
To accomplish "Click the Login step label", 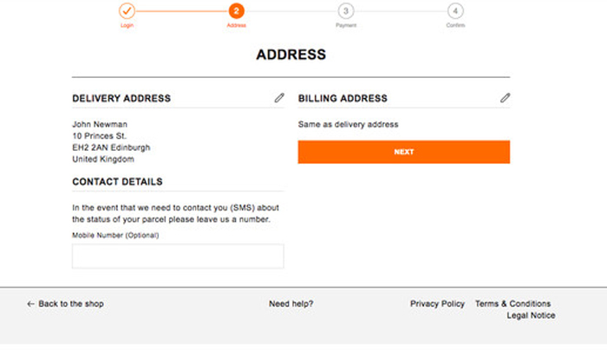I will click(x=127, y=25).
